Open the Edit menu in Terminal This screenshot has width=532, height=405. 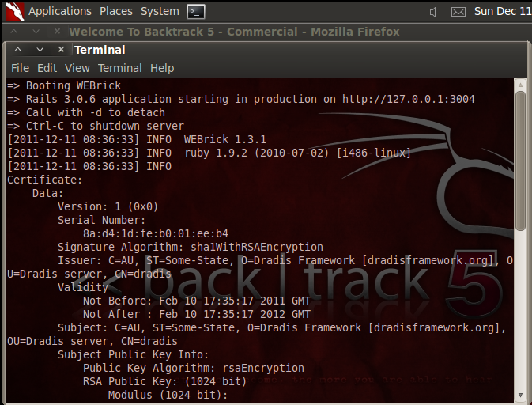[x=47, y=68]
